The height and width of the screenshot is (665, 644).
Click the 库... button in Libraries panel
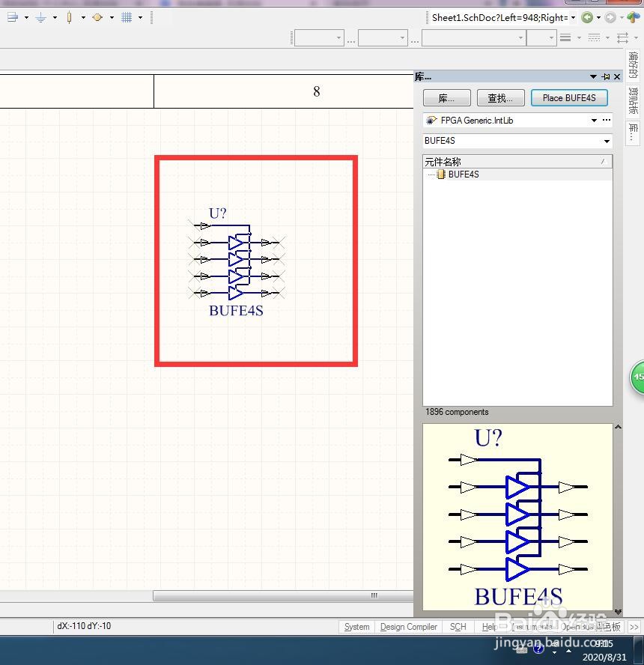[446, 98]
